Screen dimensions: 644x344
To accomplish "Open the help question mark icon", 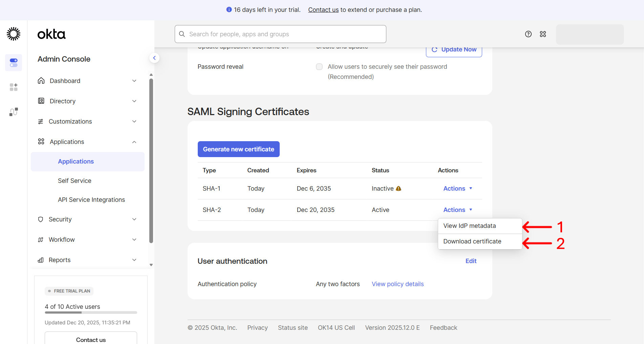I will pos(528,34).
